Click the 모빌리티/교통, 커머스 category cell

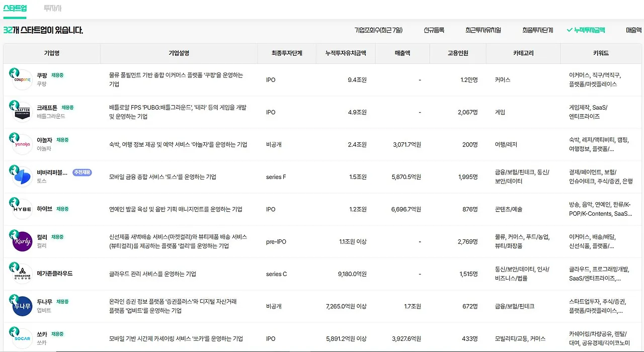coord(520,339)
